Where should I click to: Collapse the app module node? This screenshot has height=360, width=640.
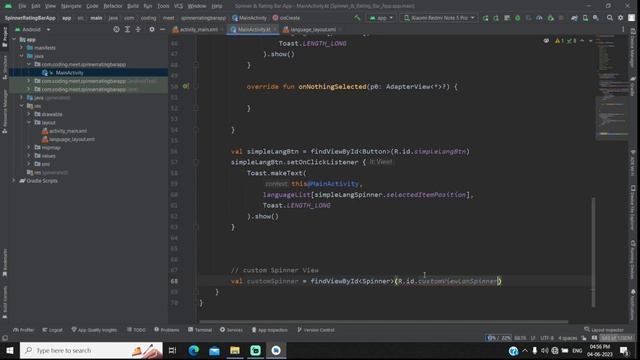[x=14, y=40]
